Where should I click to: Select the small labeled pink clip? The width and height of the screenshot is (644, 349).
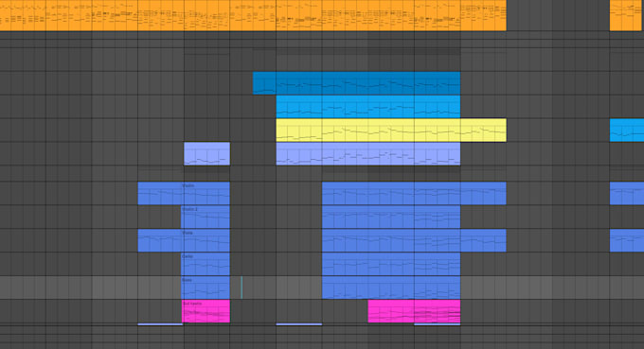coord(206,311)
